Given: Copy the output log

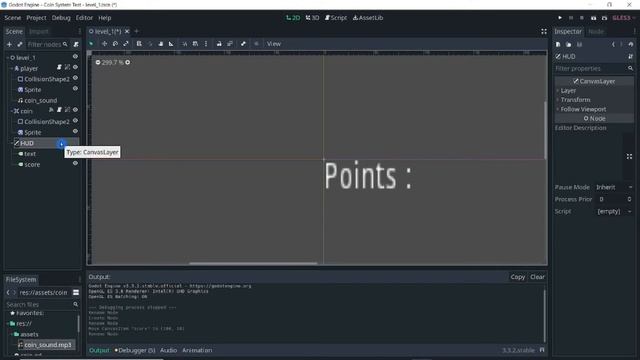Looking at the screenshot, I should (x=518, y=277).
